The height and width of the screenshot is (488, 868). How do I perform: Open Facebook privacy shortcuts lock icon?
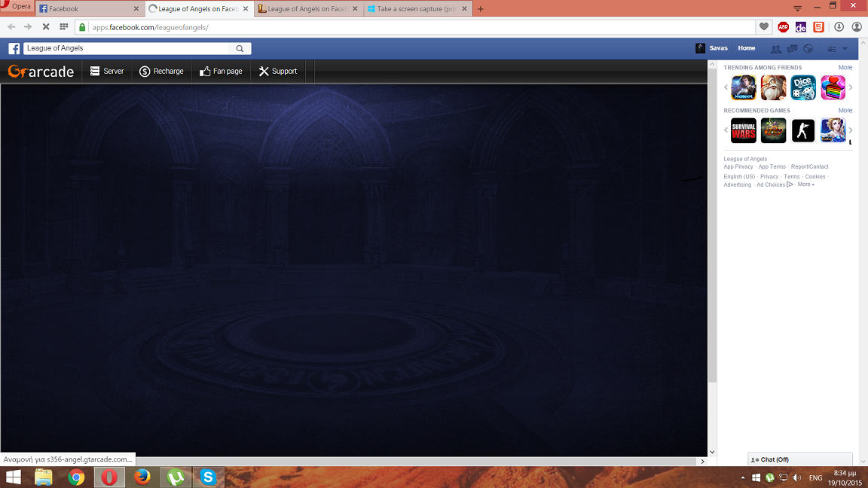pyautogui.click(x=832, y=49)
